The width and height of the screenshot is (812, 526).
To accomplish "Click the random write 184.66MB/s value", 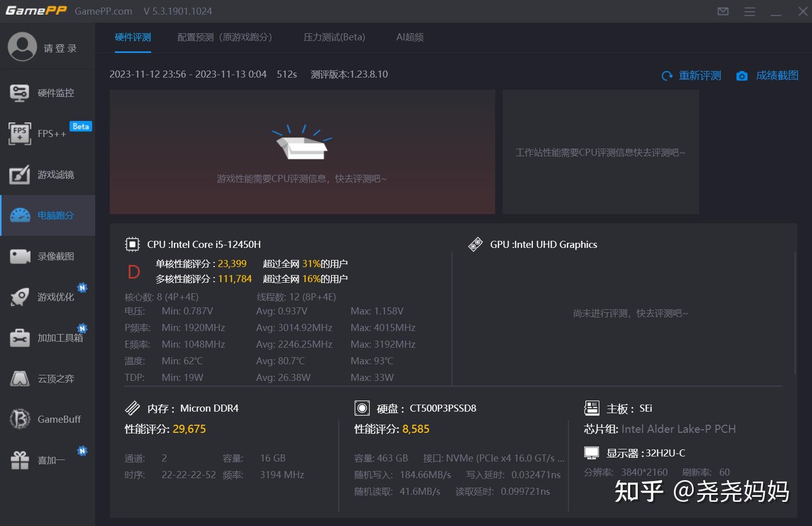I will [425, 475].
